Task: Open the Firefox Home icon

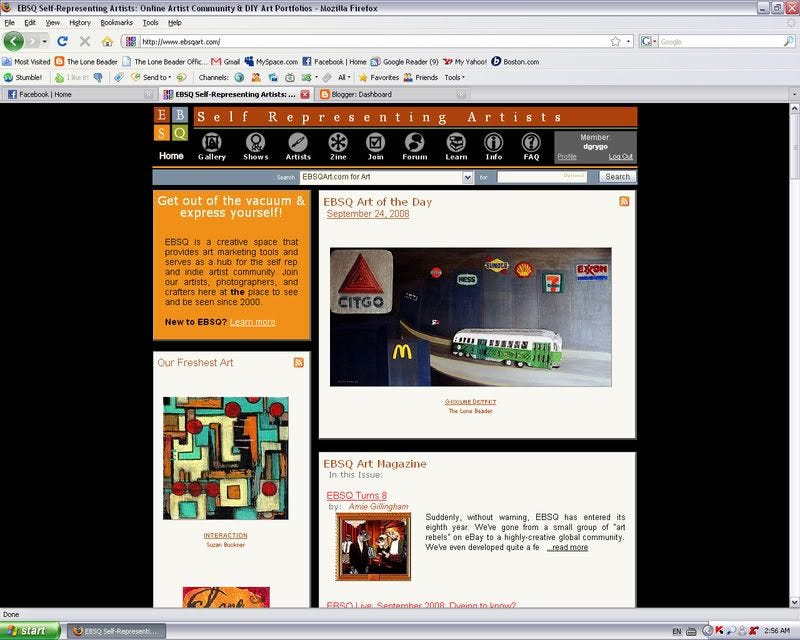Action: pyautogui.click(x=107, y=41)
